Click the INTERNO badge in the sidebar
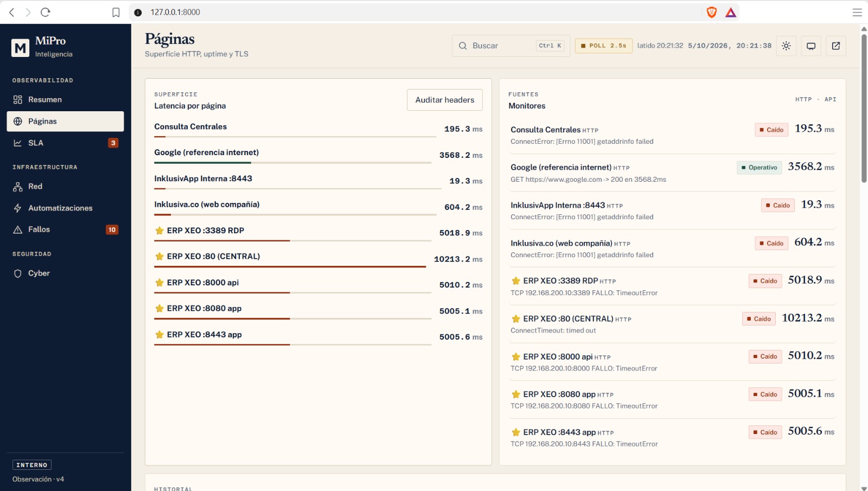The width and height of the screenshot is (868, 491). (32, 465)
